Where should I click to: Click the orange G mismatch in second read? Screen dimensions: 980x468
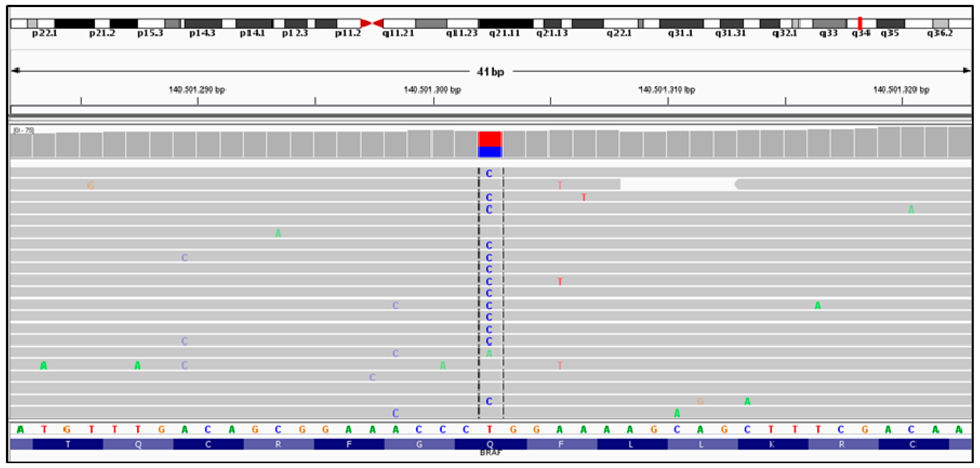[91, 186]
